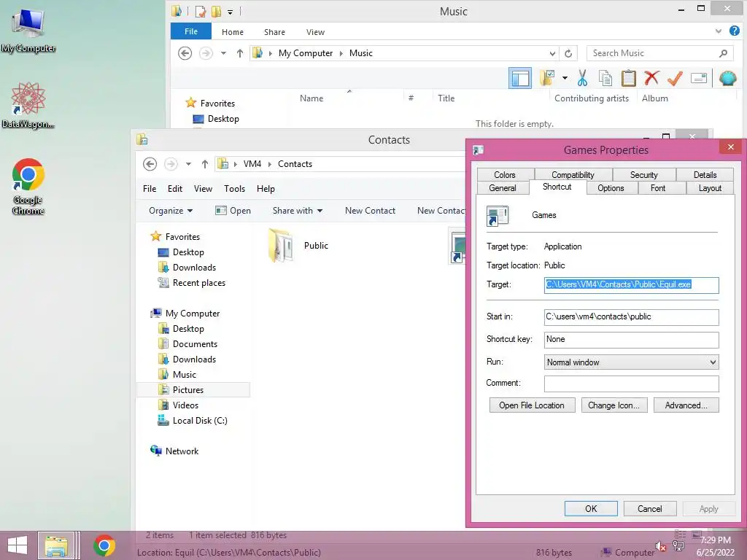This screenshot has width=747, height=560.
Task: Expand the Music window ribbon chevron
Action: [719, 31]
